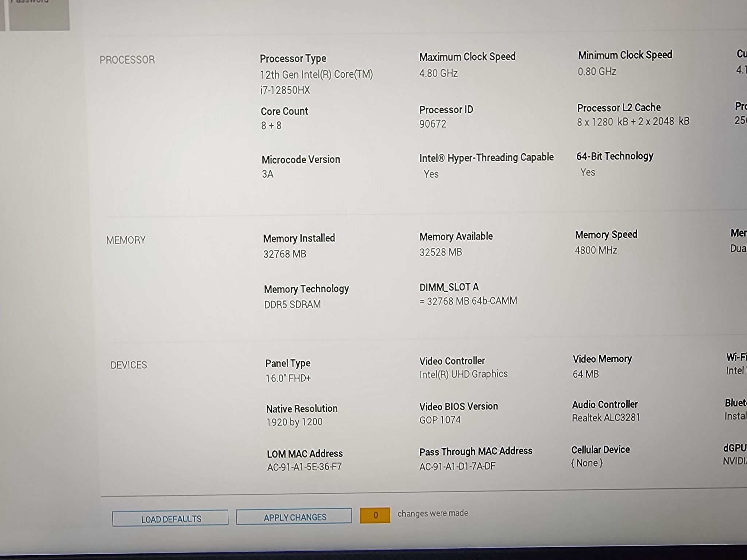Click the Hyper-Threading Capable Yes value
Viewport: 747px width, 560px height.
pos(431,174)
